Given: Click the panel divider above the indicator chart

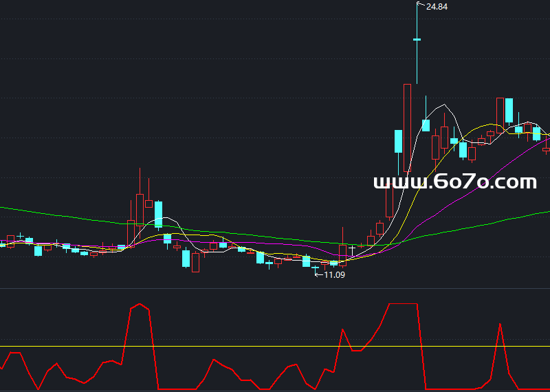Looking at the screenshot, I should click(x=275, y=289).
